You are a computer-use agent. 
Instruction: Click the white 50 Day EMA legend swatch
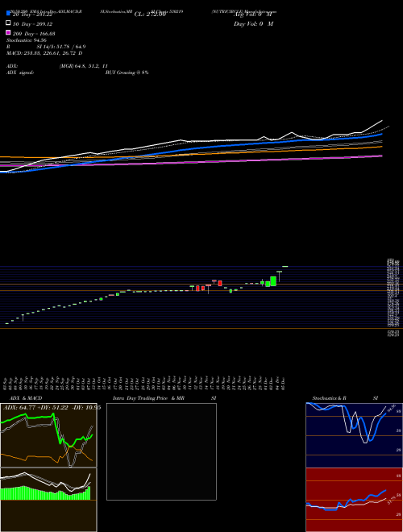click(8, 23)
